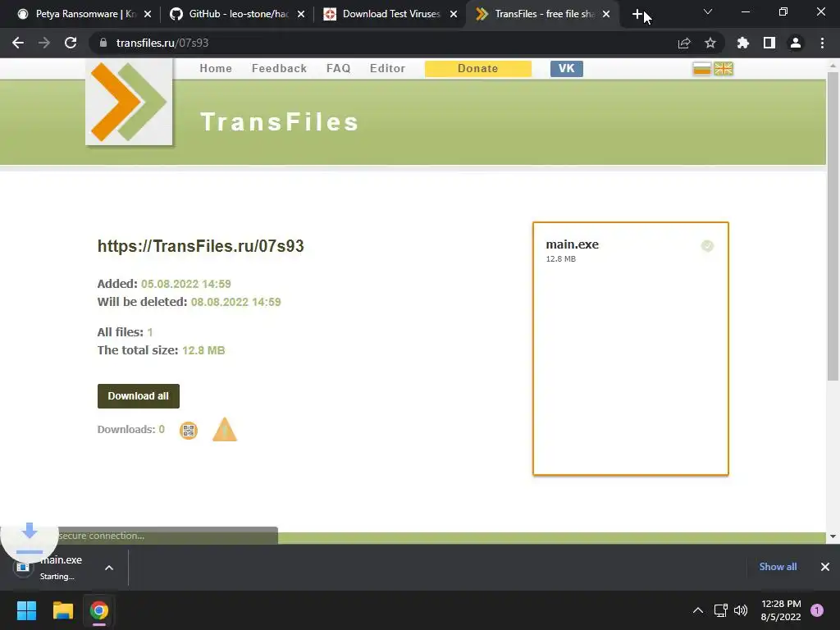Click the scrollbar down arrow
The image size is (840, 630).
point(833,536)
